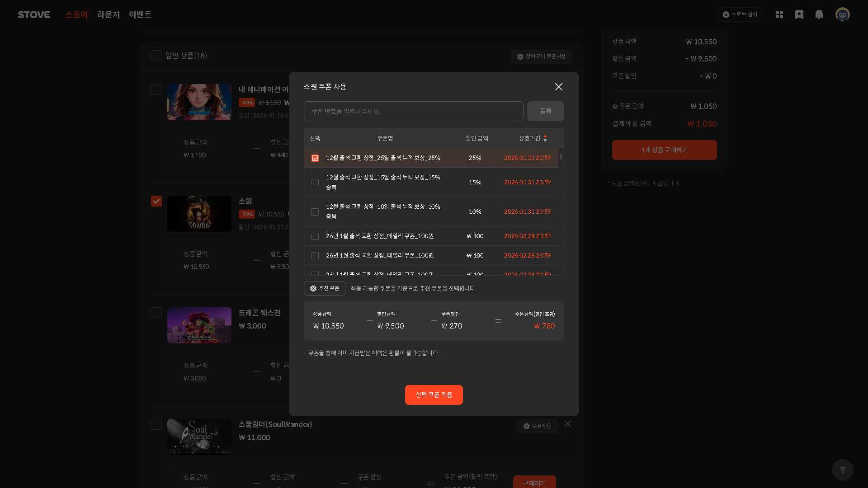The image size is (868, 488).
Task: Select the 15% attendance reward coupon
Action: tap(315, 183)
